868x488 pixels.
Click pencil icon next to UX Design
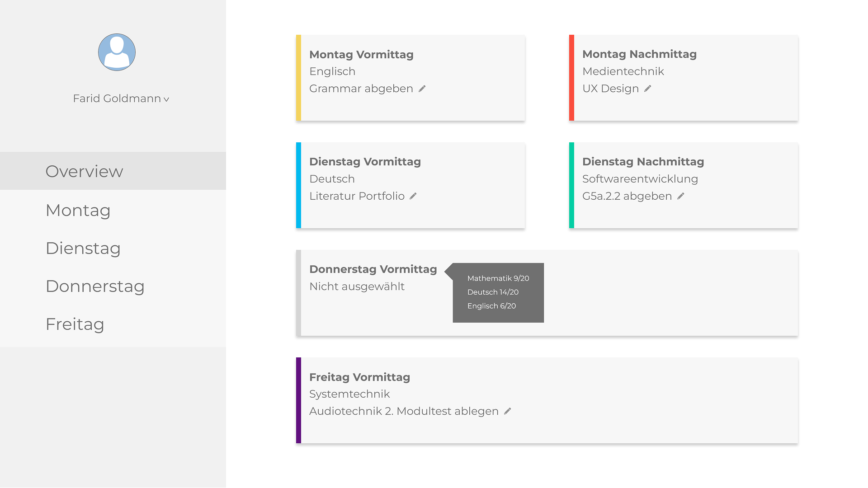click(x=647, y=89)
